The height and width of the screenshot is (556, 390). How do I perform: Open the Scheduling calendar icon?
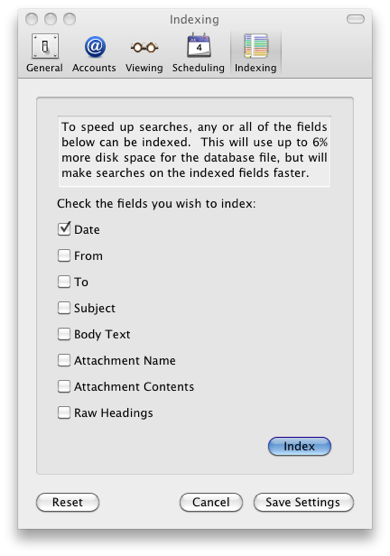coord(199,45)
